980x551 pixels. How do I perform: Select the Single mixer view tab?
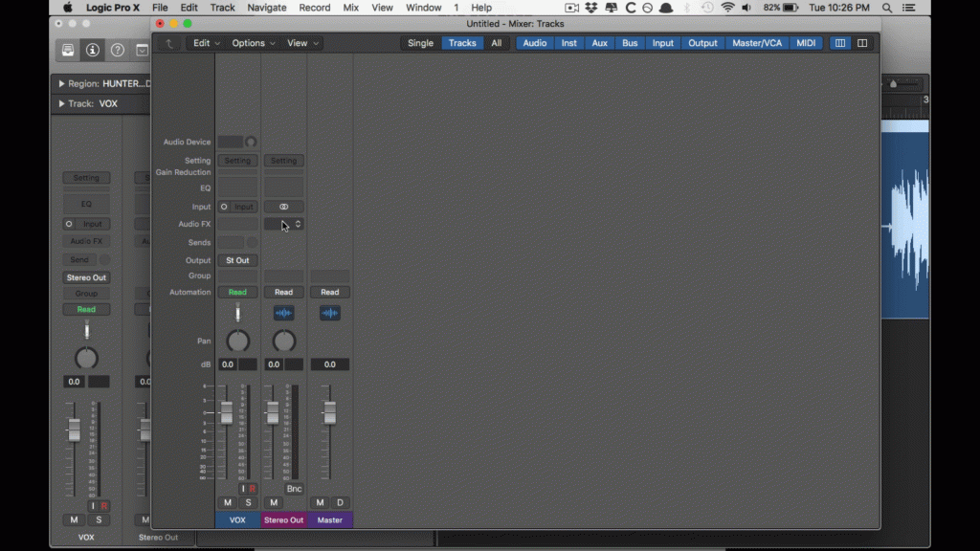point(421,43)
